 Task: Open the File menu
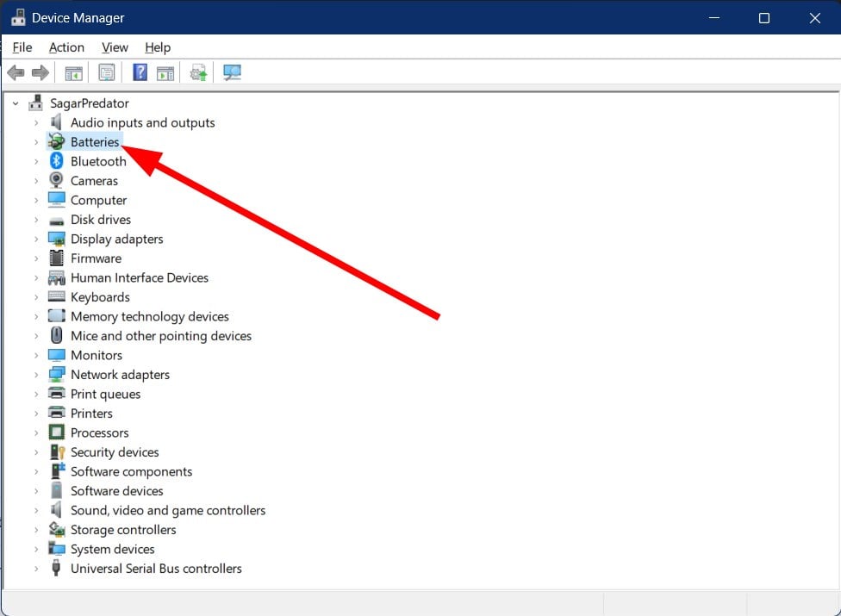pos(22,47)
